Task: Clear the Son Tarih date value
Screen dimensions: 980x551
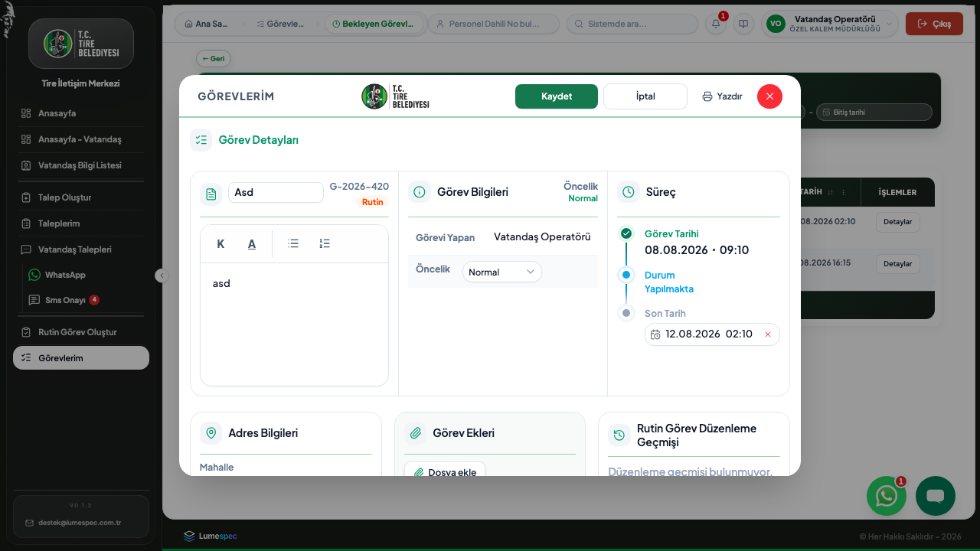Action: point(768,334)
